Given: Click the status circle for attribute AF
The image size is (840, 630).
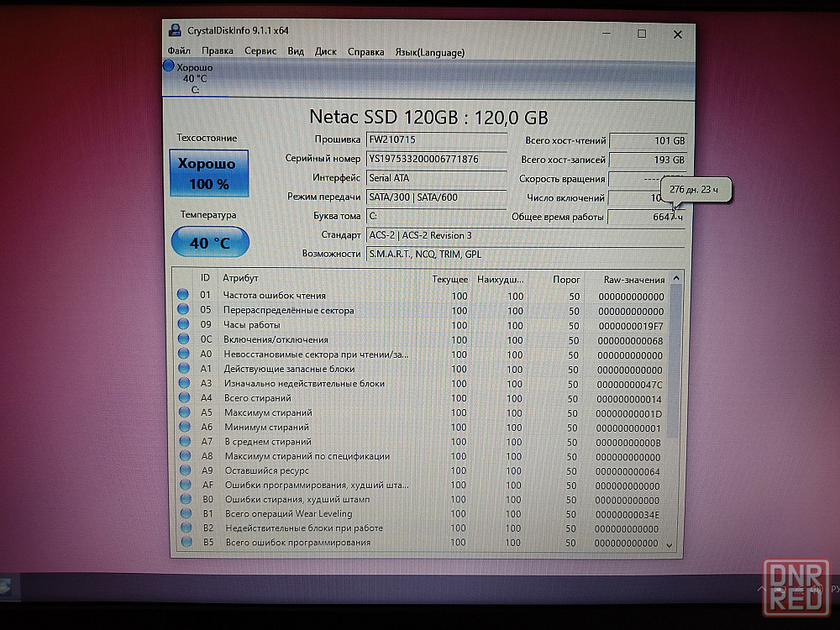Looking at the screenshot, I should pos(186,485).
